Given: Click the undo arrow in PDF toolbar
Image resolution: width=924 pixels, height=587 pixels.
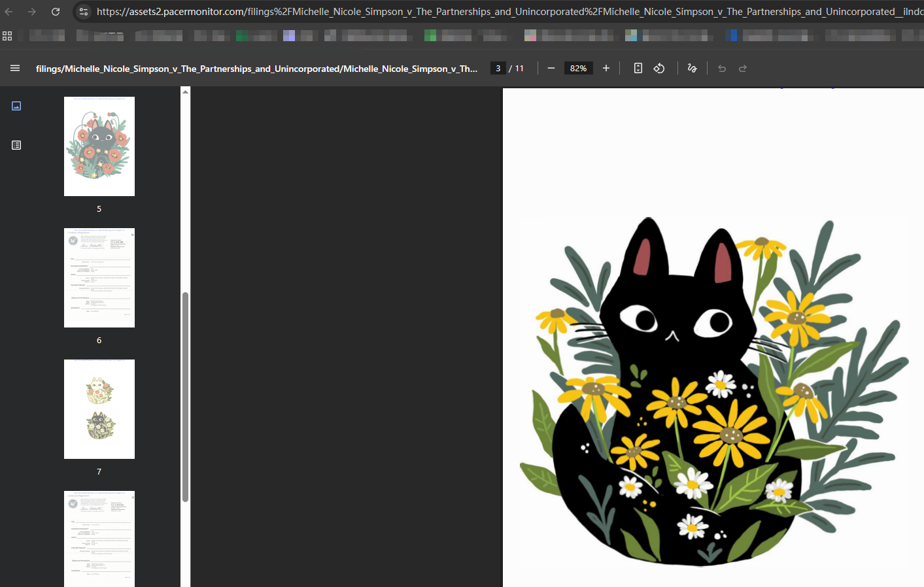Looking at the screenshot, I should (722, 68).
